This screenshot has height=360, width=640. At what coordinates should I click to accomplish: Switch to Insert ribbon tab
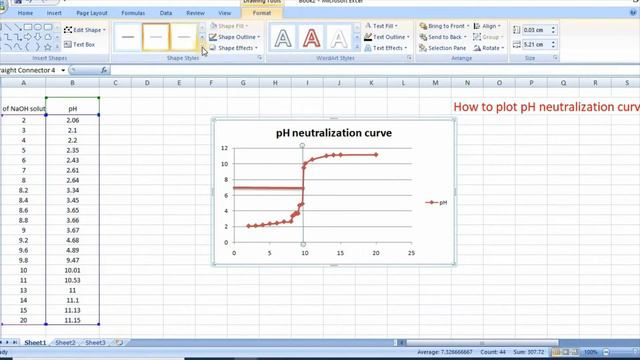54,13
